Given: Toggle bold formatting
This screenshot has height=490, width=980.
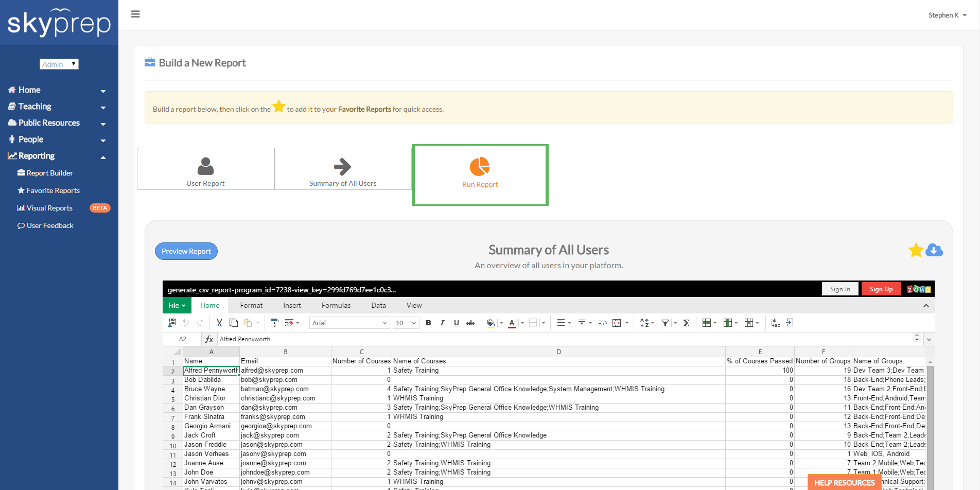Looking at the screenshot, I should 429,323.
